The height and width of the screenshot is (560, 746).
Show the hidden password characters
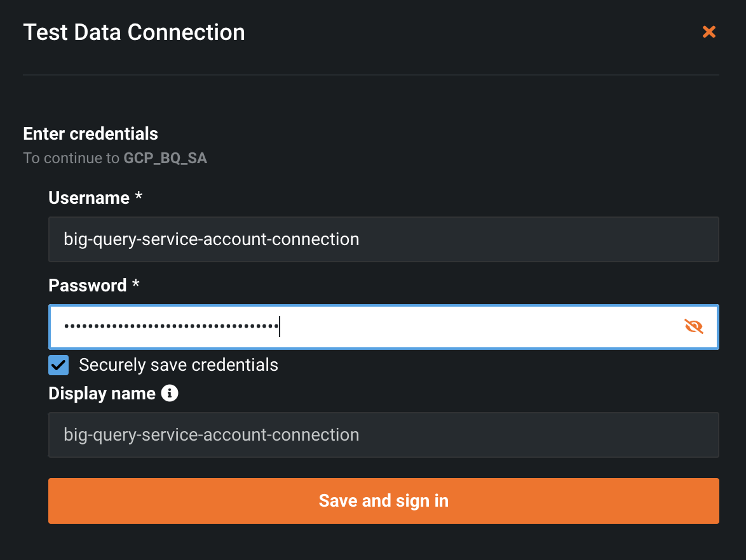pyautogui.click(x=694, y=326)
